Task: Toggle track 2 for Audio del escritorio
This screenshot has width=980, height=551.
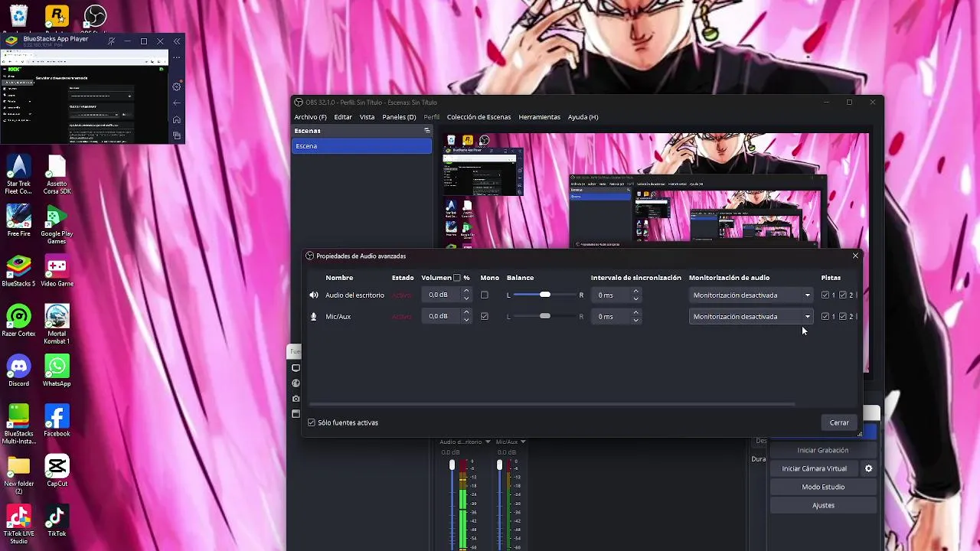Action: point(842,295)
